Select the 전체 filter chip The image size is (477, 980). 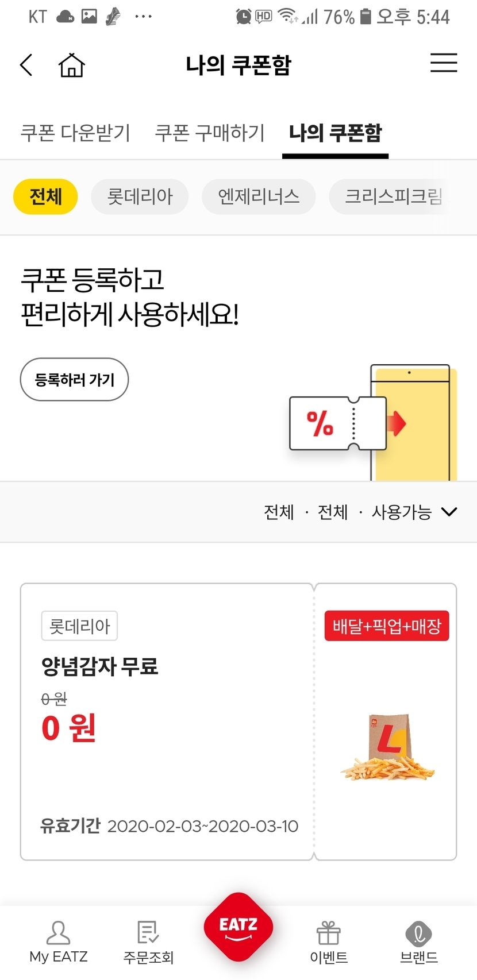45,197
